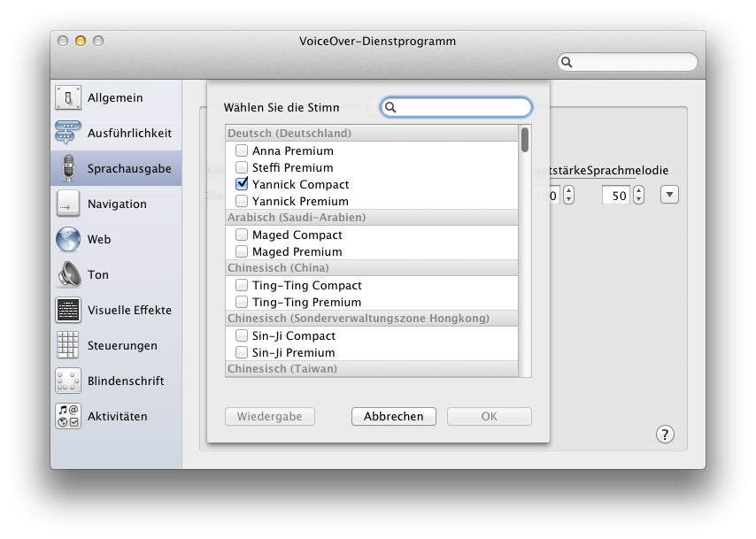Select the Blindenschrift braille icon
Screen dimensions: 756x539
pyautogui.click(x=68, y=381)
